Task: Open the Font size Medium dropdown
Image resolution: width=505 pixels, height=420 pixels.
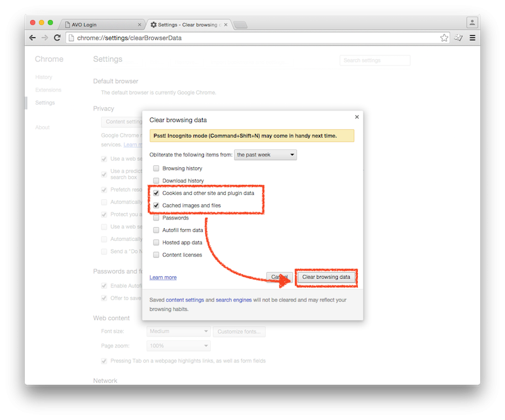Action: (179, 331)
